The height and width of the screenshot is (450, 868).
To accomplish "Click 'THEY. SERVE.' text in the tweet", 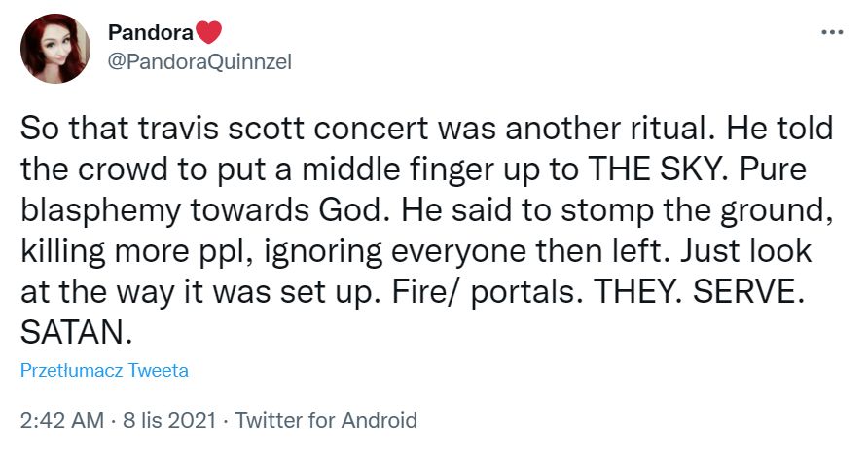I will point(698,292).
